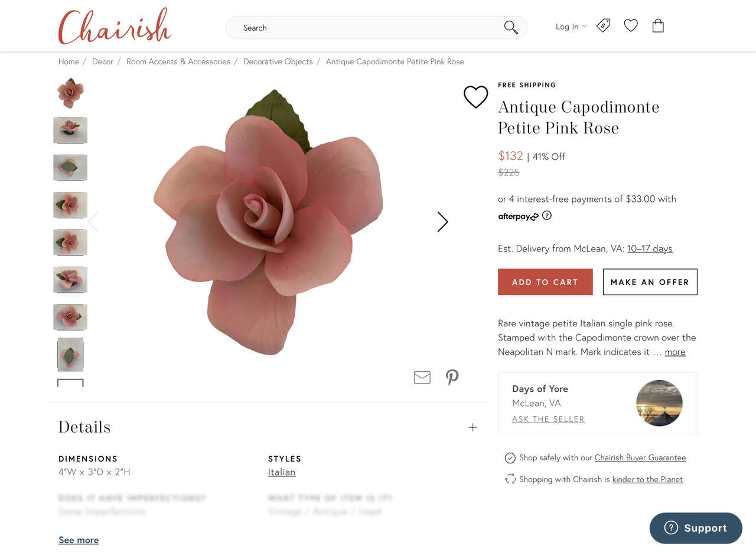Open the Ask the Seller link
The height and width of the screenshot is (553, 756).
pyautogui.click(x=548, y=419)
